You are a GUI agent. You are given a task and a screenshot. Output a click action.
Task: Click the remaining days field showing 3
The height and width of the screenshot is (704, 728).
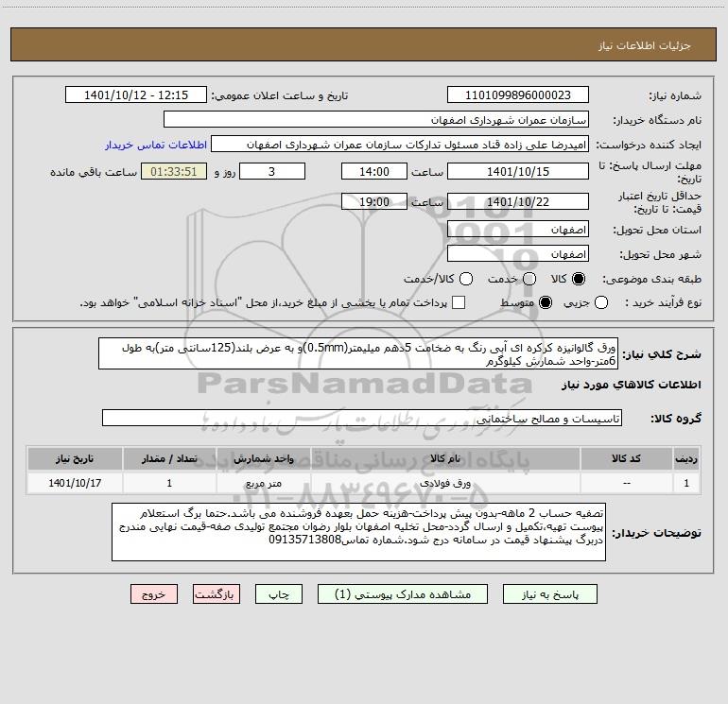(x=272, y=171)
